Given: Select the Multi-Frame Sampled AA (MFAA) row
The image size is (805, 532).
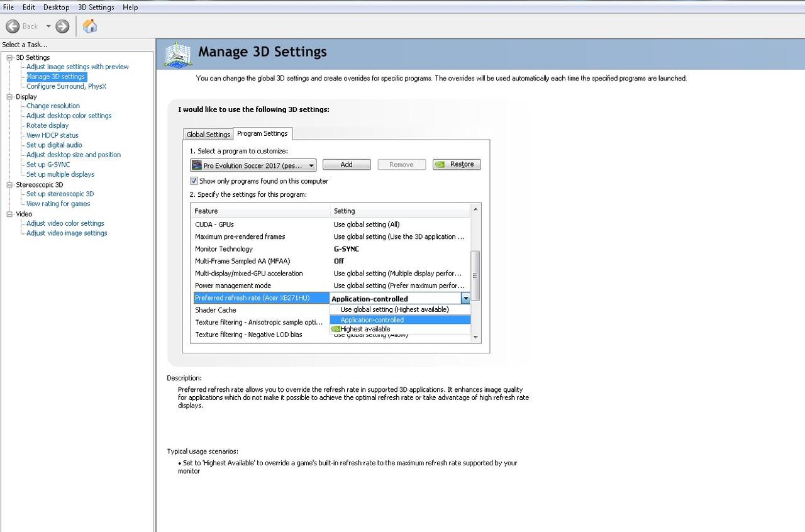Looking at the screenshot, I should tap(331, 261).
